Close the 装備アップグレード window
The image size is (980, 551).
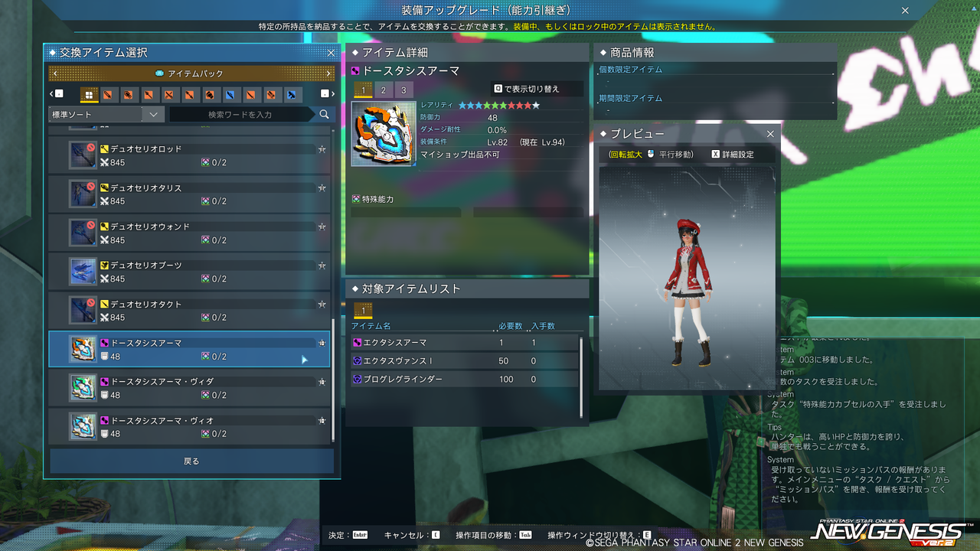(905, 11)
